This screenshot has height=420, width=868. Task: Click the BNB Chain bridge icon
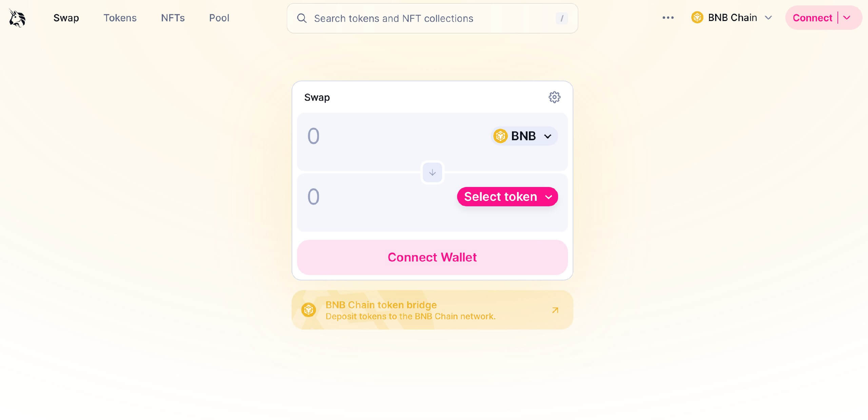click(x=308, y=310)
